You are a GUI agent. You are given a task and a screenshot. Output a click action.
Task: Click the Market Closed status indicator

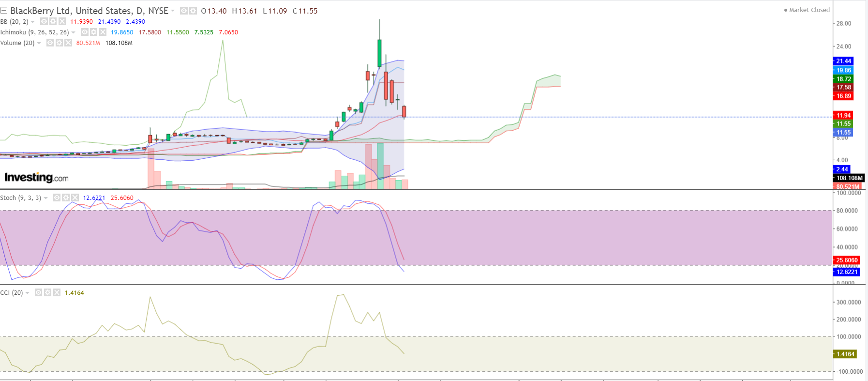click(x=807, y=10)
